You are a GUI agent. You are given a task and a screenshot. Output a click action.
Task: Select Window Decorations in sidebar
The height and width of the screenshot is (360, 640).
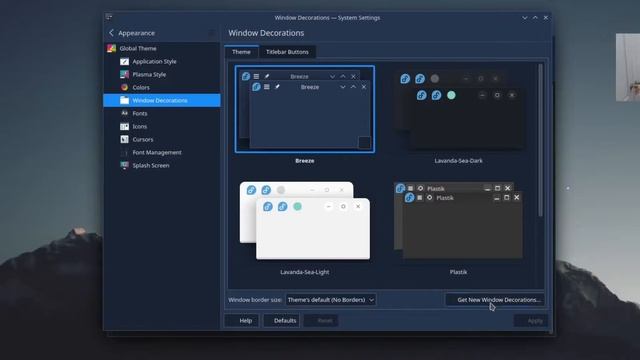coord(162,100)
